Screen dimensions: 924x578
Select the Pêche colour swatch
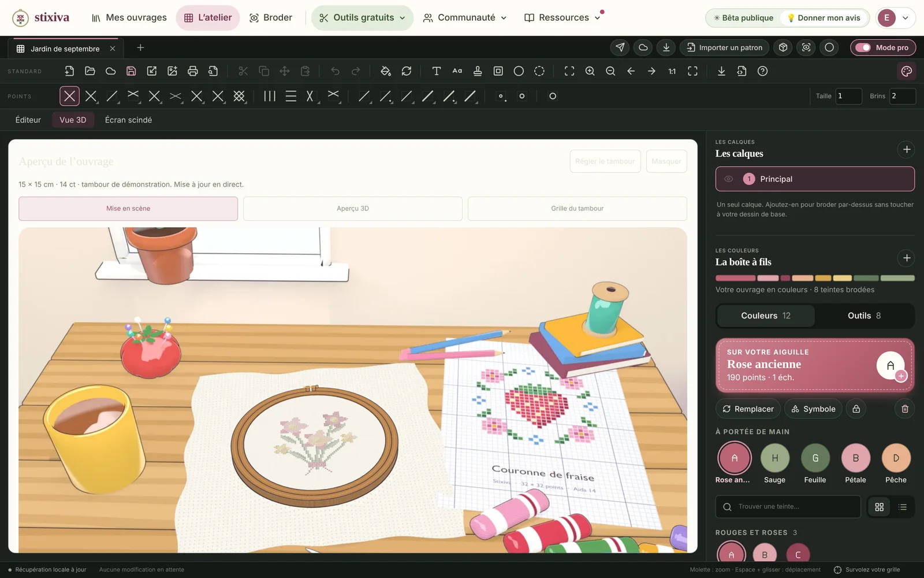pyautogui.click(x=896, y=458)
